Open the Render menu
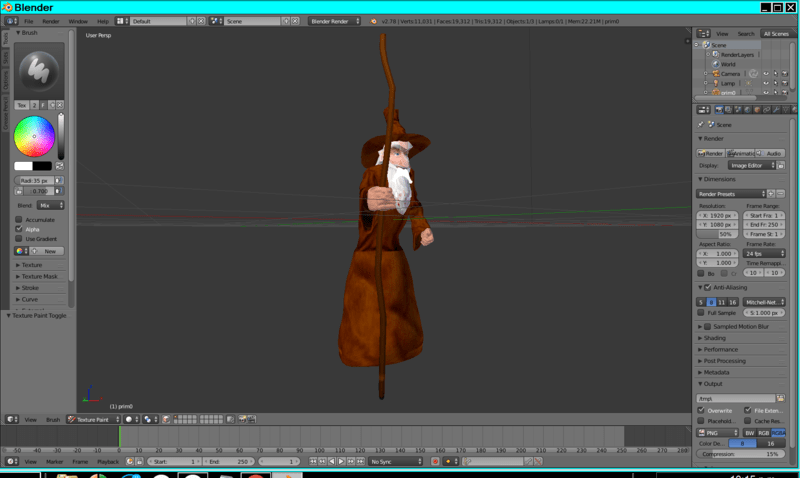 click(50, 20)
